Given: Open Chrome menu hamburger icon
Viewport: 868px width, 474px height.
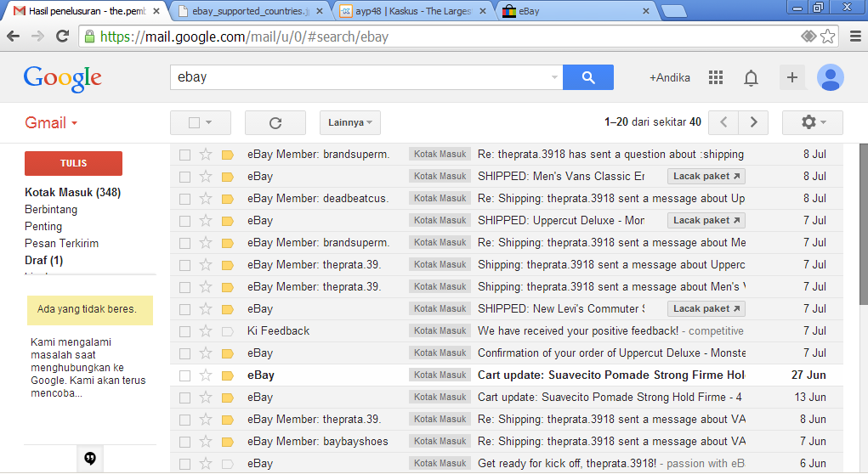Looking at the screenshot, I should 855,37.
